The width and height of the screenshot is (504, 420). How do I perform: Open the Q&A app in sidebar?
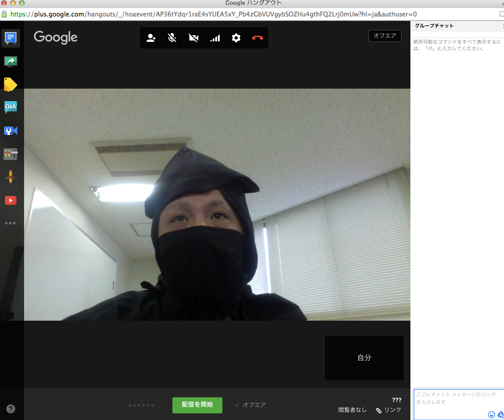click(11, 107)
